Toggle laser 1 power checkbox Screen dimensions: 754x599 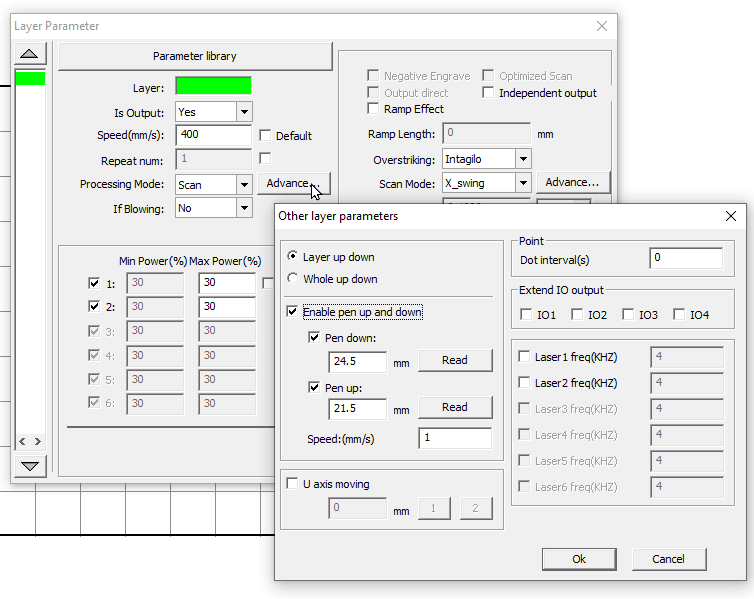(x=94, y=283)
